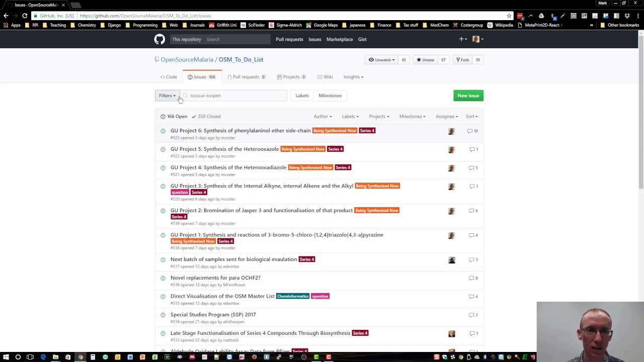Viewport: 644px width, 362px height.
Task: View the 61 watchers count
Action: (404, 60)
